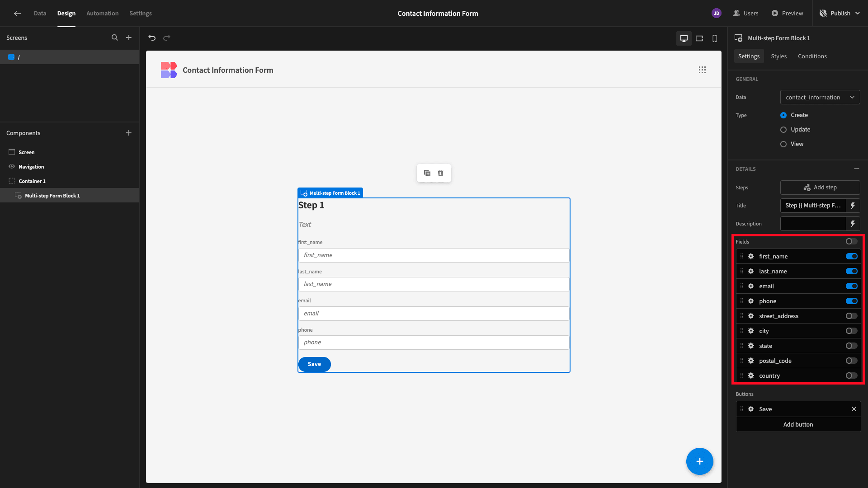The height and width of the screenshot is (488, 868).
Task: Click the Description input field
Action: pos(813,224)
